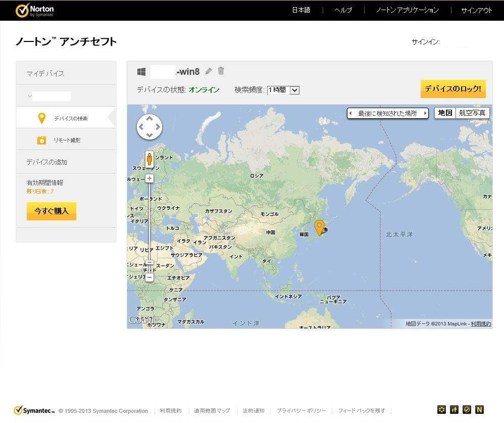
Task: Zoom out using the map minus button
Action: tap(149, 277)
